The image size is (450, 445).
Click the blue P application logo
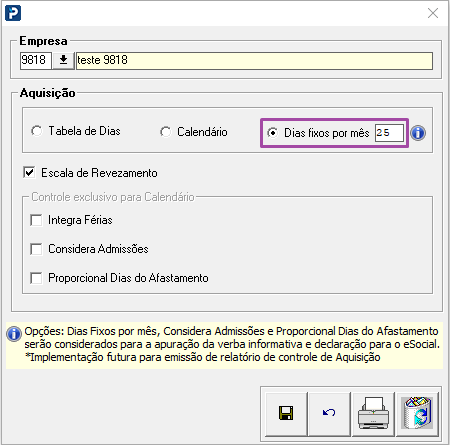13,13
